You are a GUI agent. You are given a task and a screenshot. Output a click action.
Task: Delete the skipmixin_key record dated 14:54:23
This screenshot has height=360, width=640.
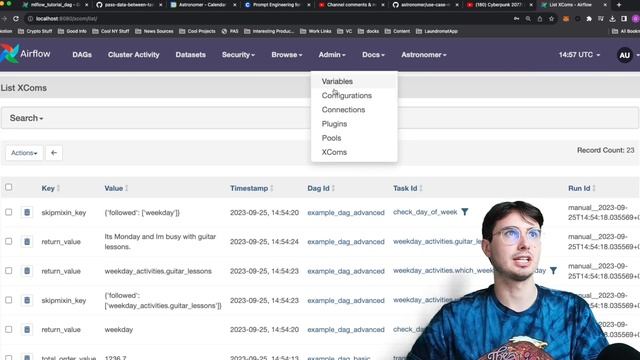[27, 300]
